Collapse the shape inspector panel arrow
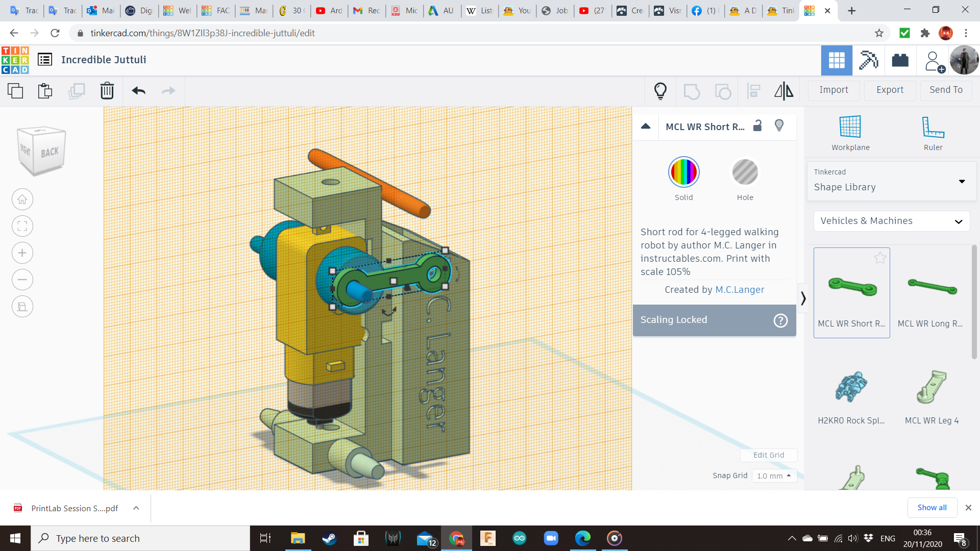 coord(646,126)
